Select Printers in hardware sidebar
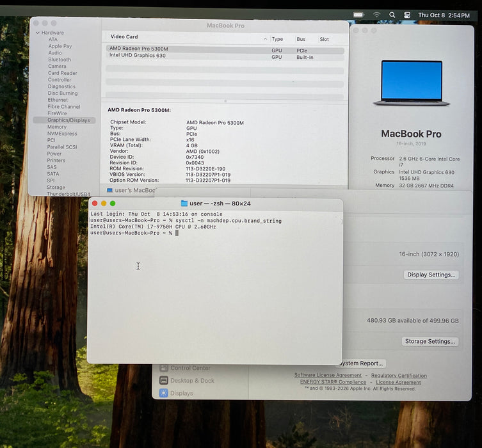The height and width of the screenshot is (448, 482). [56, 161]
